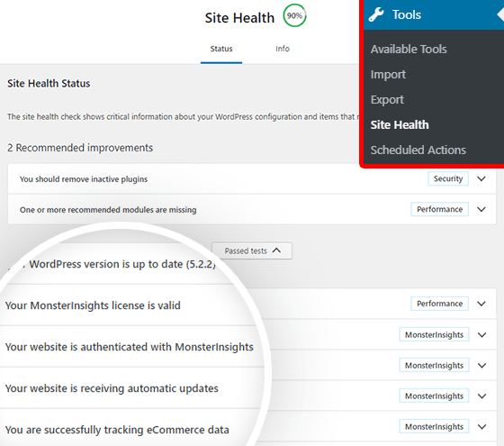Click 'You are successfully tracking eCommerce data'
The width and height of the screenshot is (504, 446).
click(x=117, y=430)
